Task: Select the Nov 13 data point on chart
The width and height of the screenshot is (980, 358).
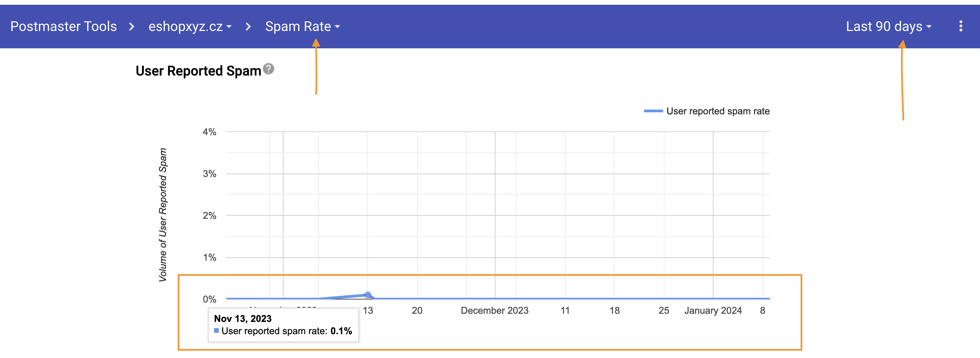Action: [367, 295]
